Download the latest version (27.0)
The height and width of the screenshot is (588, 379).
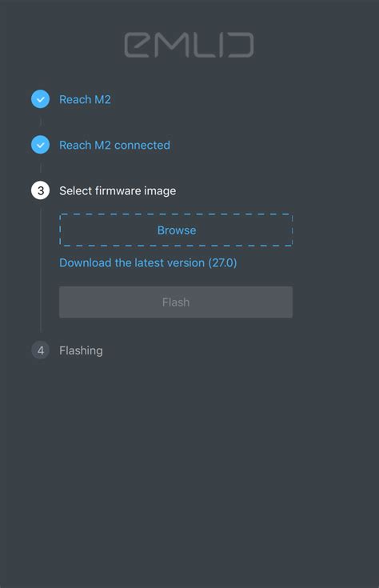tap(148, 262)
